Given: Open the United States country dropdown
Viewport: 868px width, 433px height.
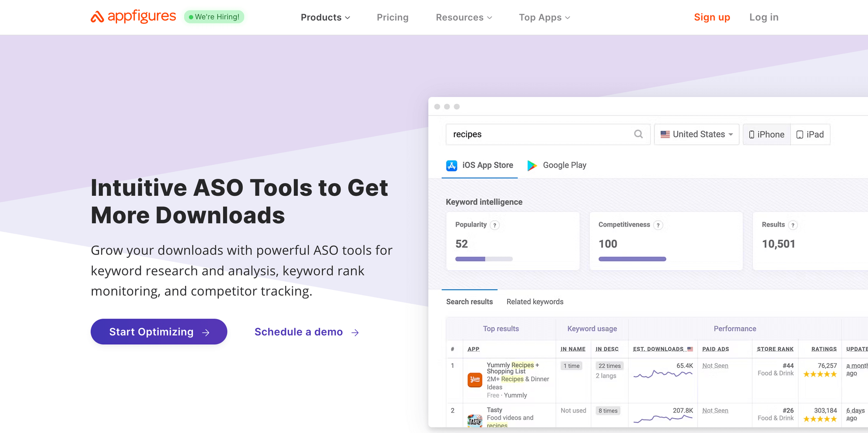Looking at the screenshot, I should pyautogui.click(x=696, y=134).
